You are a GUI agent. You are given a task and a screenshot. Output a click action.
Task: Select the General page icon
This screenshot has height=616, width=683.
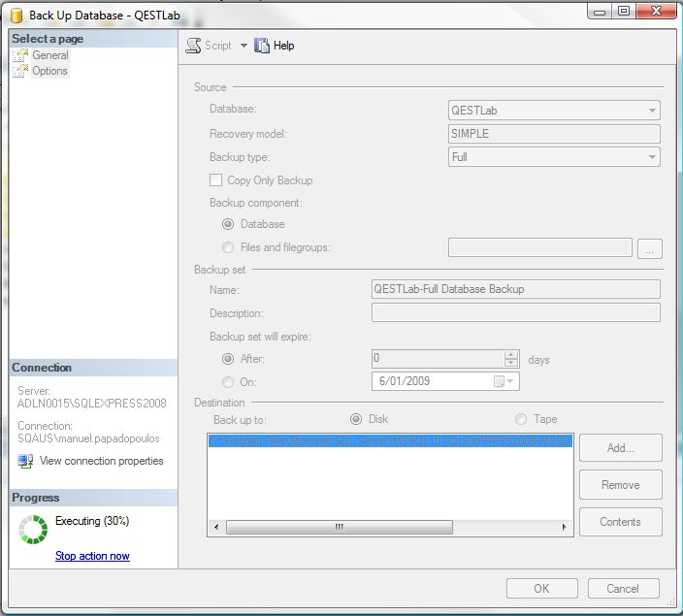click(21, 55)
